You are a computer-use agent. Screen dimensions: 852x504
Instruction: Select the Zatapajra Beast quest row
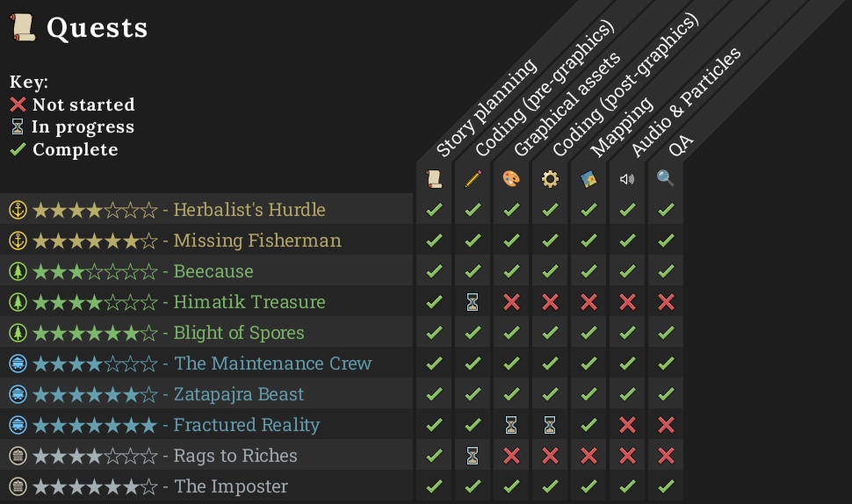pos(238,394)
